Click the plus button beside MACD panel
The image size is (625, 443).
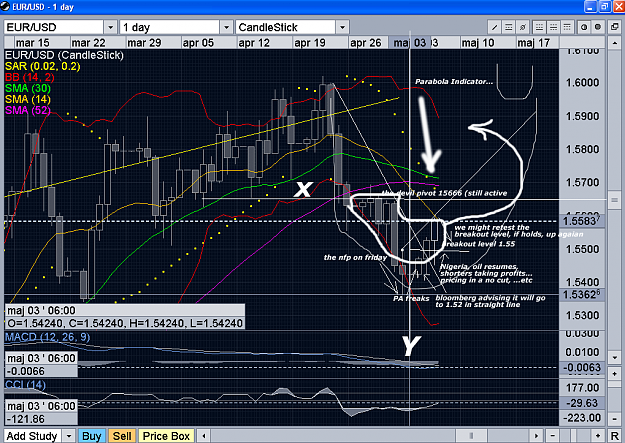(614, 374)
